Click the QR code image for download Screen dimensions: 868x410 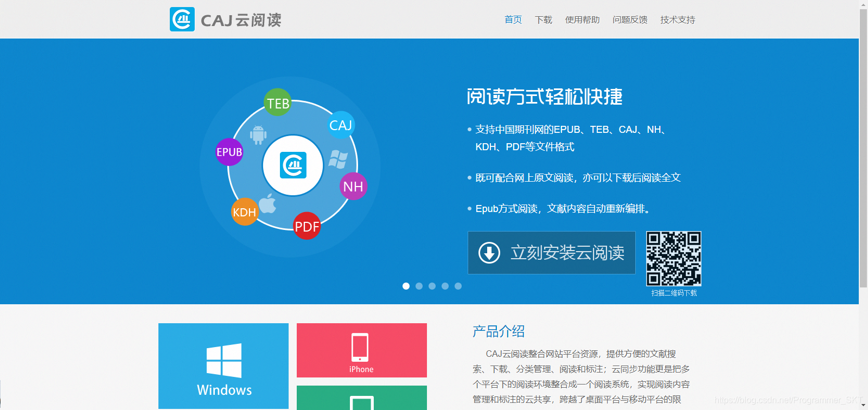pos(674,259)
